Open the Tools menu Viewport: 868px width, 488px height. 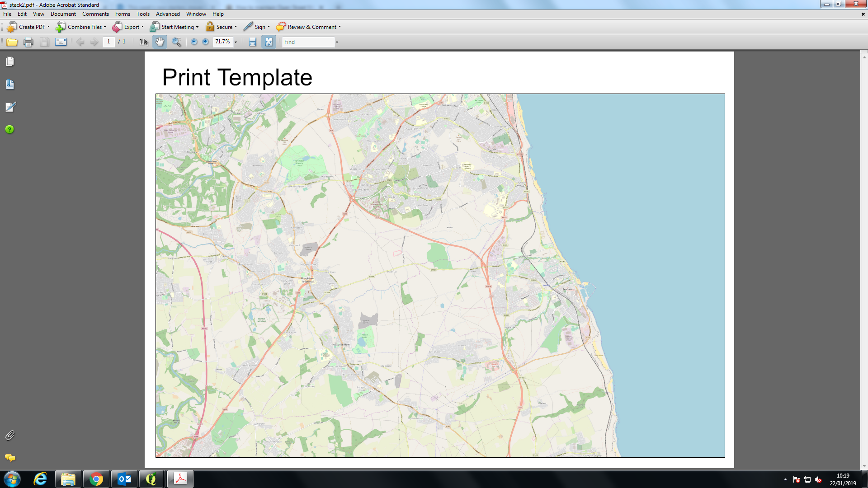[142, 13]
